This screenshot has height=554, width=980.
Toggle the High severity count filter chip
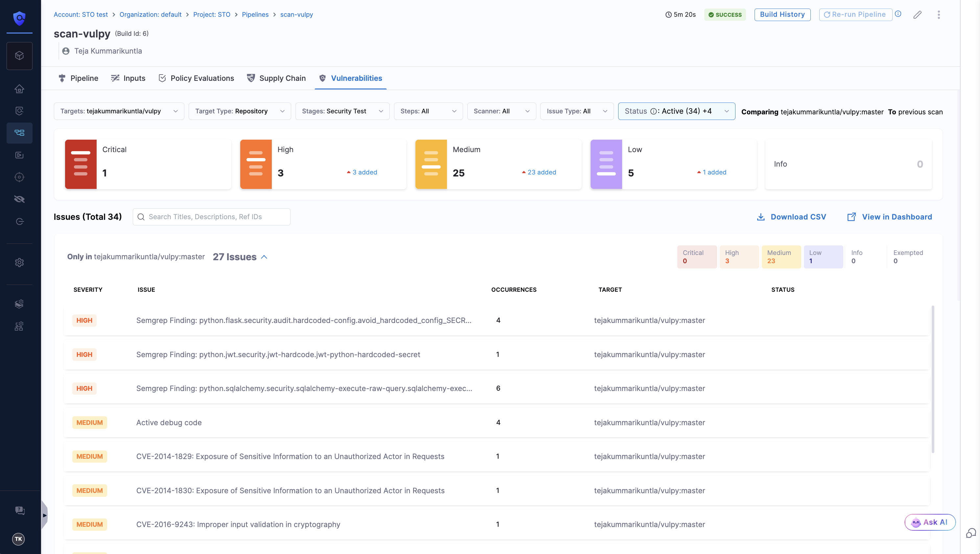coord(738,257)
